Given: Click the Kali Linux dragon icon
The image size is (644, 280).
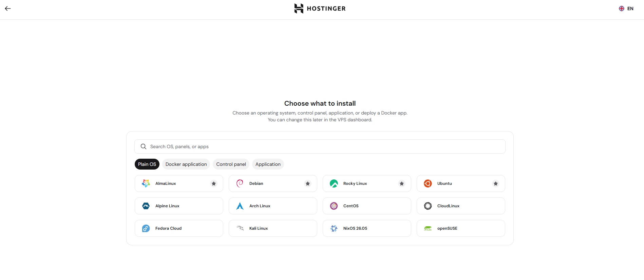Looking at the screenshot, I should click(240, 228).
